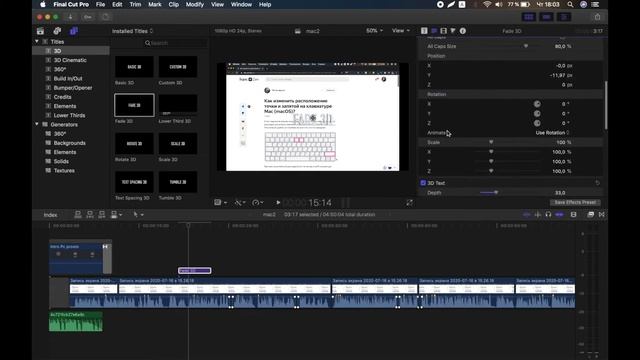Toggle viewer full screen arrows icon
The image size is (640, 360).
coord(409,202)
